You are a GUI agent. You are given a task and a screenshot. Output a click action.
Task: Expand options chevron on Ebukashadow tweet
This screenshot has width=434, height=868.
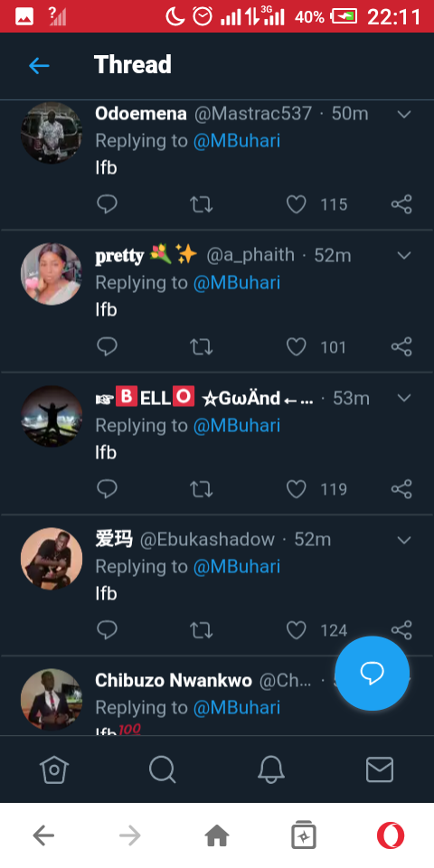pyautogui.click(x=405, y=541)
